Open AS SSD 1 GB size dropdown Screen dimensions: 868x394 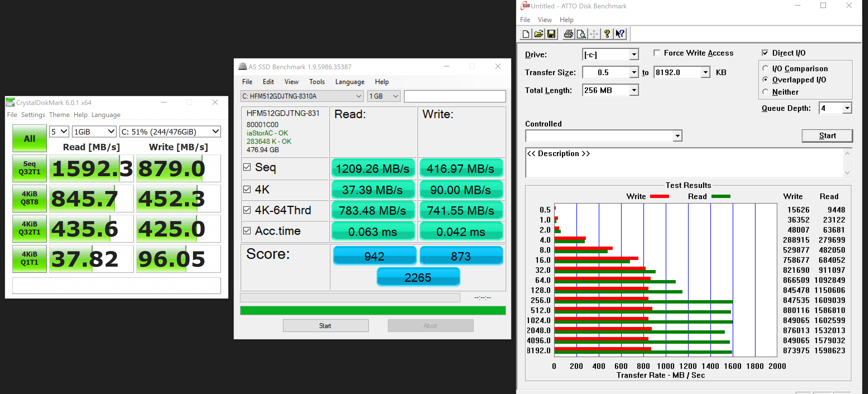tap(383, 96)
